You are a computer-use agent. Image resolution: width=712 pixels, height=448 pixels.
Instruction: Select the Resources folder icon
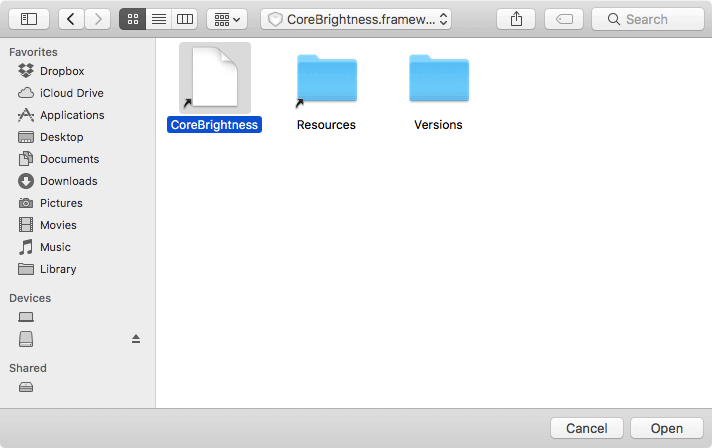point(326,79)
